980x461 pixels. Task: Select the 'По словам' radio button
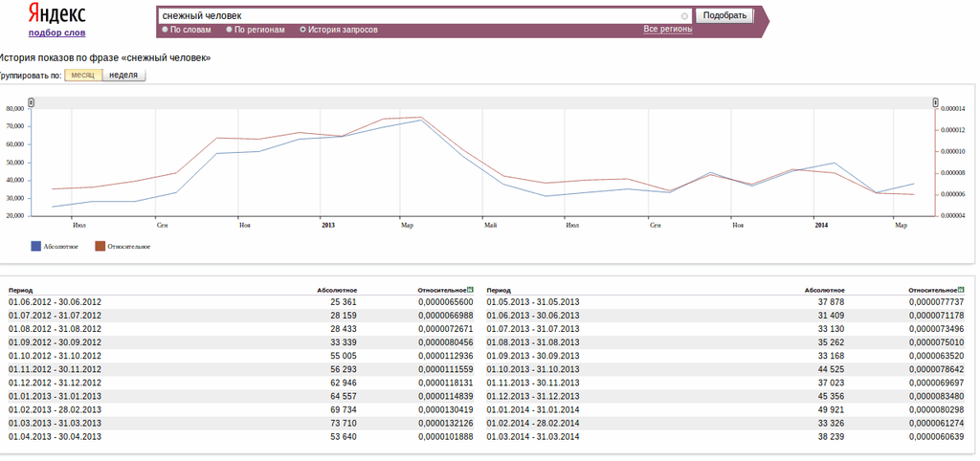(166, 30)
